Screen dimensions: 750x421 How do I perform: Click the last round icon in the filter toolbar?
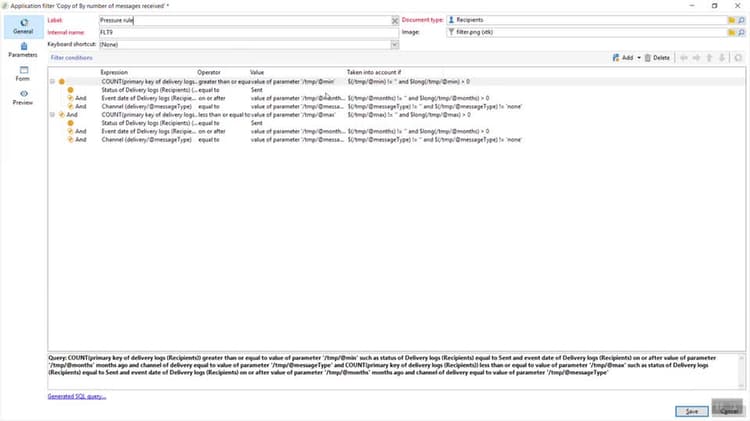738,58
